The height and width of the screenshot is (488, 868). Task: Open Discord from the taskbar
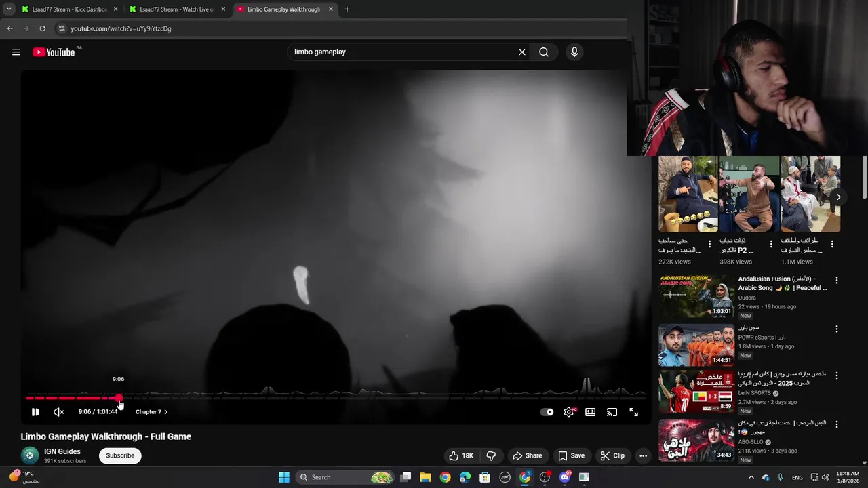tap(565, 477)
